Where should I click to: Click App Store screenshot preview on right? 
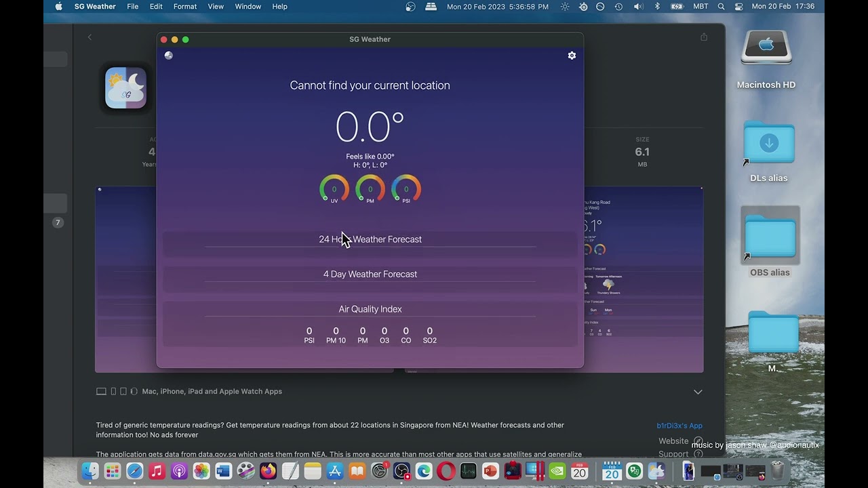tap(643, 279)
